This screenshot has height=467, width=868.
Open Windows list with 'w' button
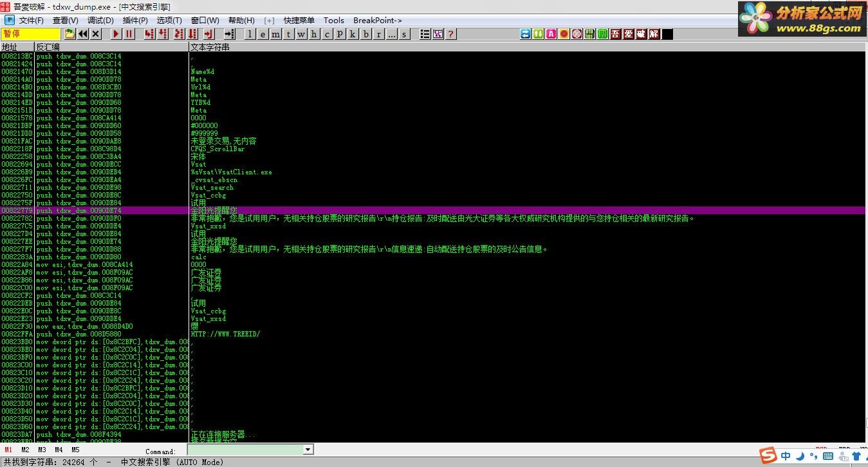[301, 34]
